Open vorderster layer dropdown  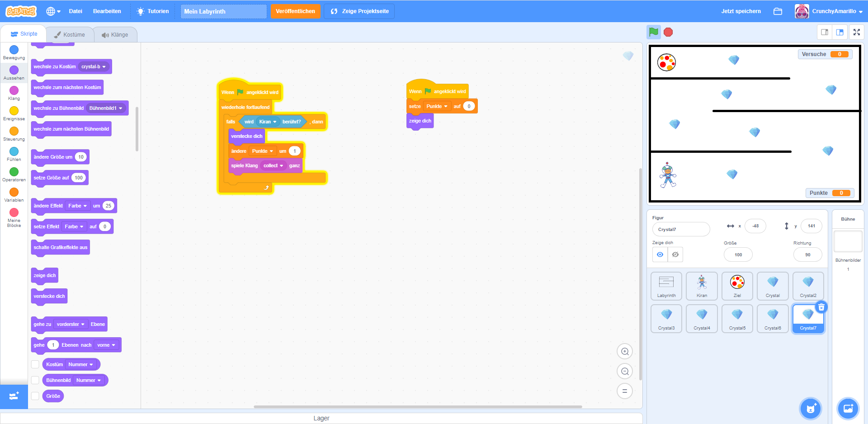pyautogui.click(x=71, y=324)
